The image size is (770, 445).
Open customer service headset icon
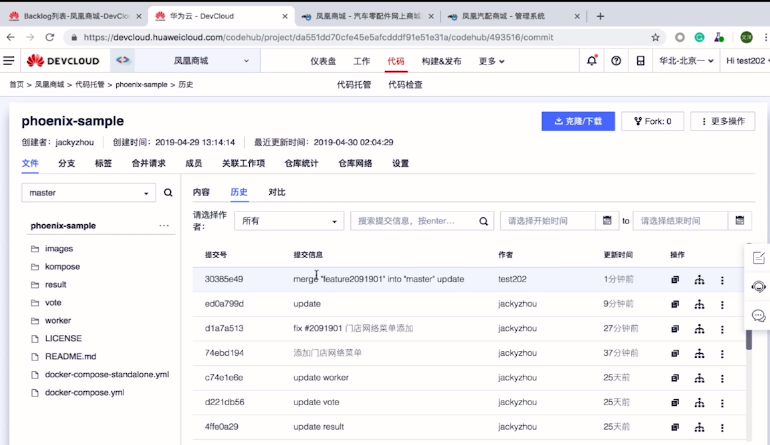click(759, 286)
